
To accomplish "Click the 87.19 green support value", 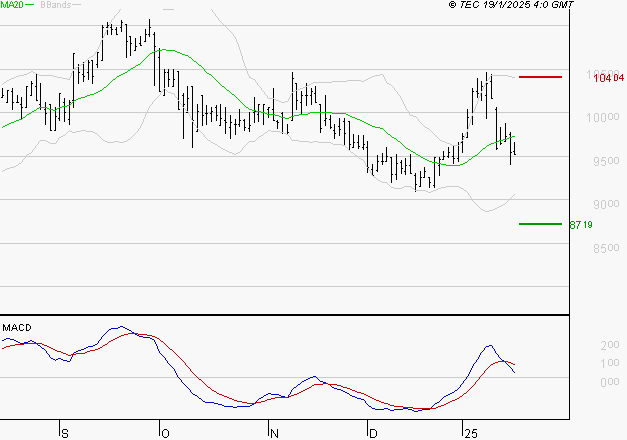I will pyautogui.click(x=581, y=225).
